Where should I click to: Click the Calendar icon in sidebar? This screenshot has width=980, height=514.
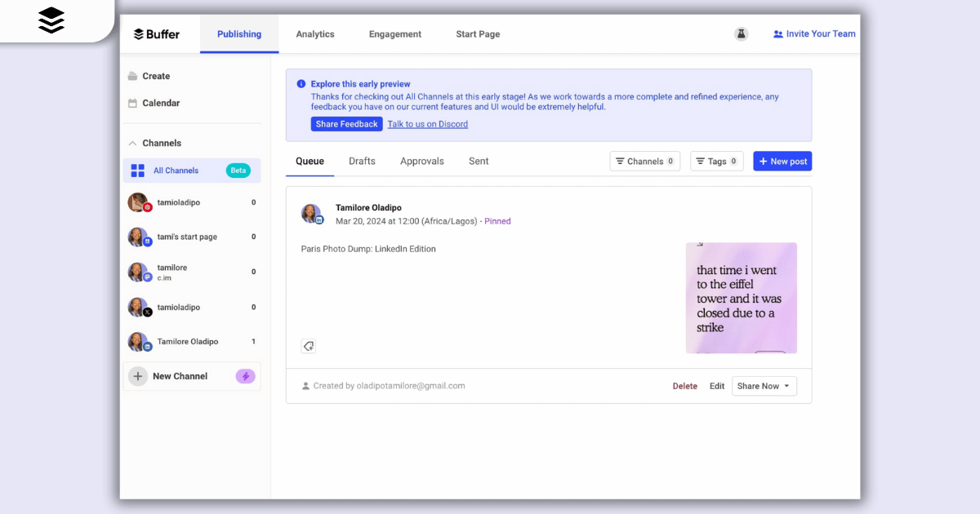click(132, 103)
